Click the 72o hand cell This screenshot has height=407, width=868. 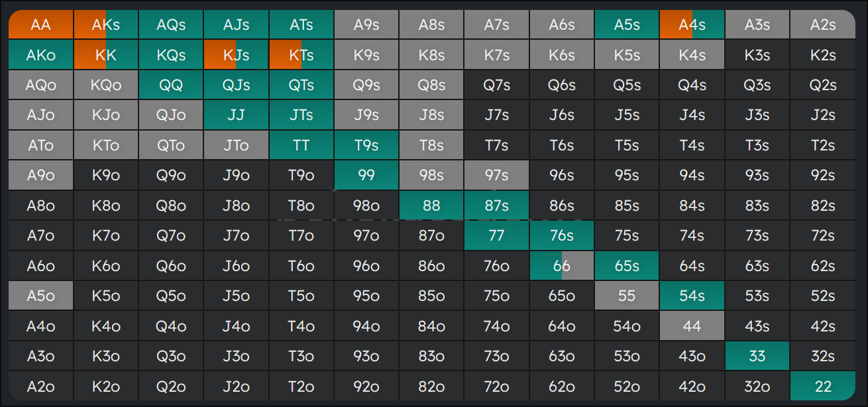(x=496, y=386)
